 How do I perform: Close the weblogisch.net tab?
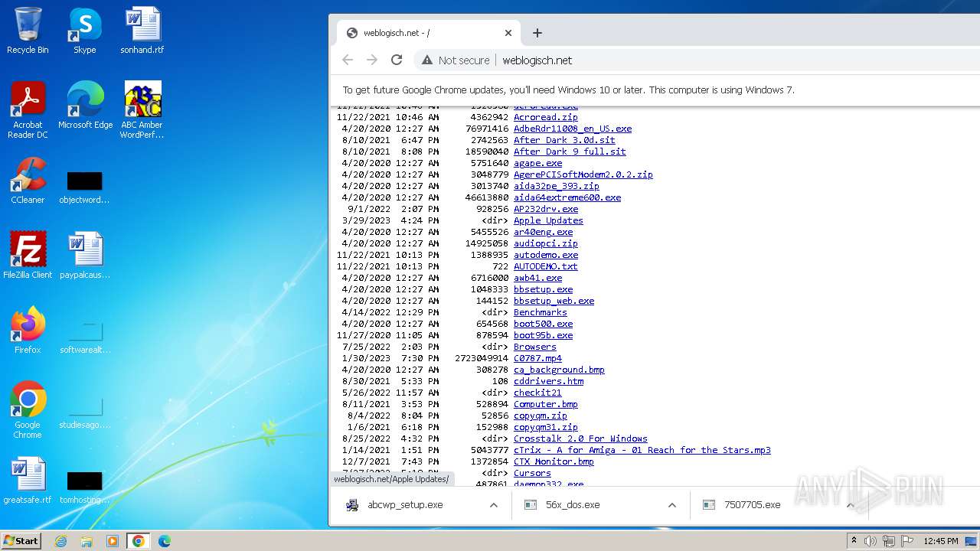(x=508, y=33)
